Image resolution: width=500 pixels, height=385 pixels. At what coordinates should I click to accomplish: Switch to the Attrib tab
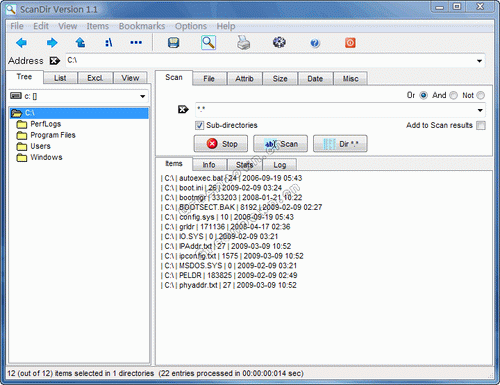click(244, 79)
